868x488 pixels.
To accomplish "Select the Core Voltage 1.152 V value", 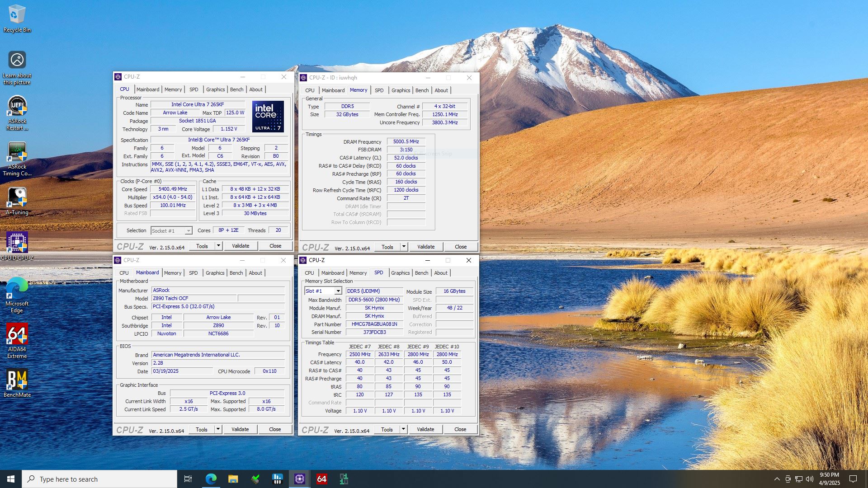I will click(x=229, y=129).
